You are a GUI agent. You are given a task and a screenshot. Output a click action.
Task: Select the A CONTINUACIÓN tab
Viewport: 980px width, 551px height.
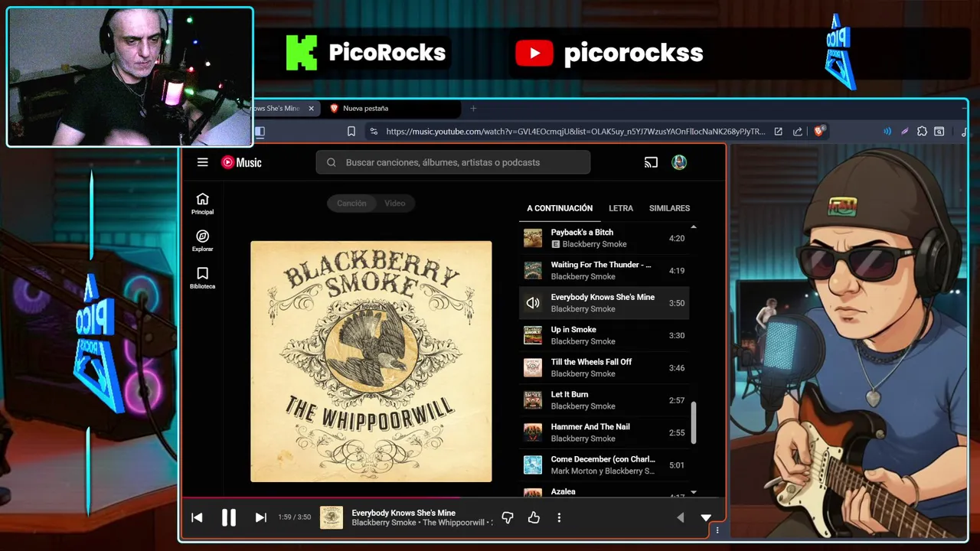(x=560, y=208)
